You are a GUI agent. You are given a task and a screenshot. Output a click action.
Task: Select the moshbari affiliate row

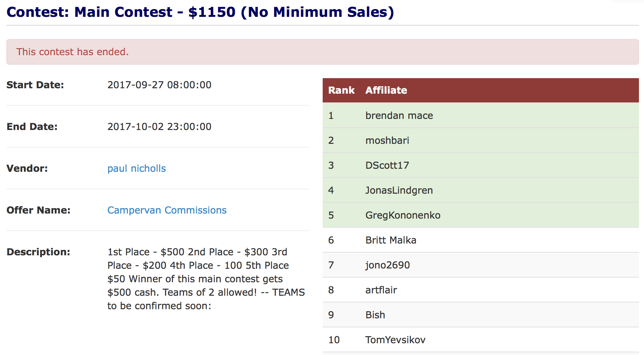click(x=480, y=140)
